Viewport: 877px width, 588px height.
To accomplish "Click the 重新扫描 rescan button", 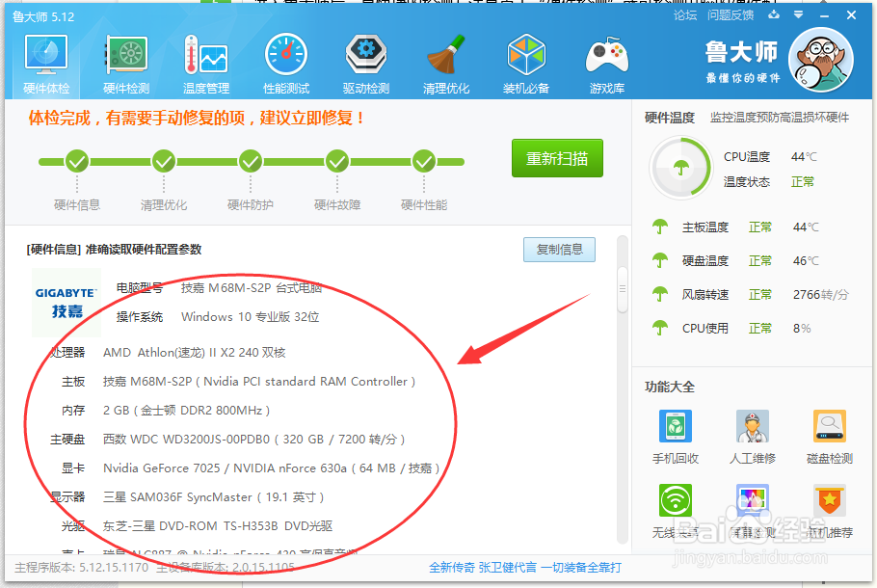I will click(557, 158).
